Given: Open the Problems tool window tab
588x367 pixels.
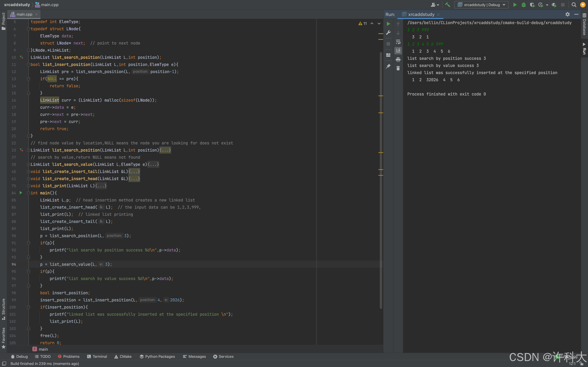Looking at the screenshot, I should 69,356.
